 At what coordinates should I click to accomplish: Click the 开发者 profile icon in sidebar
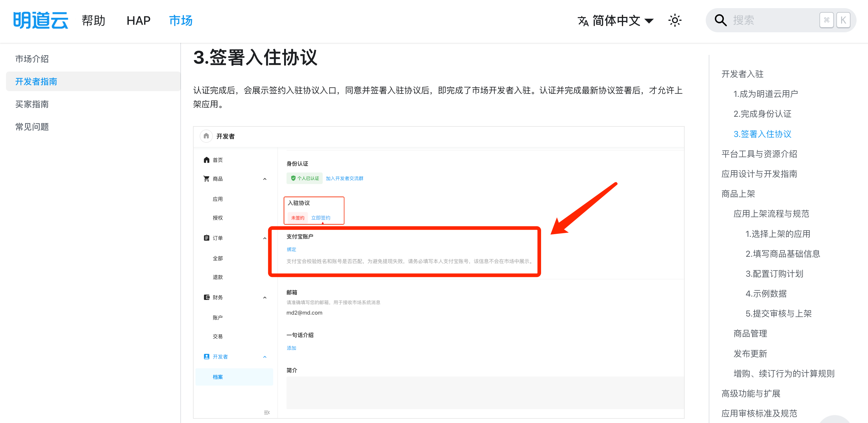pyautogui.click(x=207, y=357)
